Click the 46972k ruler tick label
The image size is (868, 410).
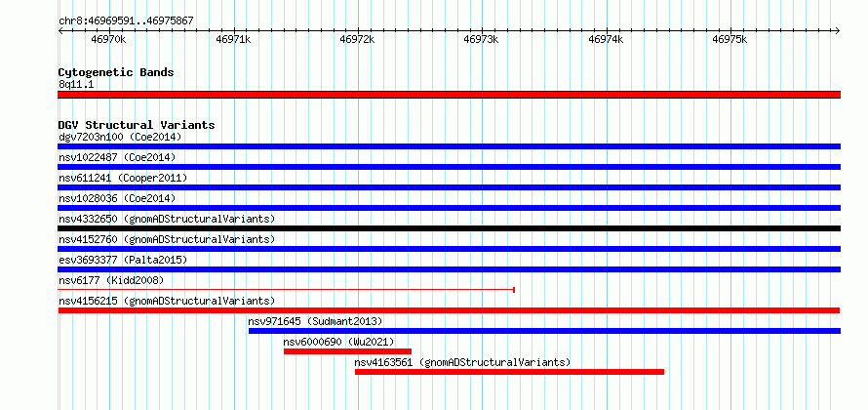[357, 39]
